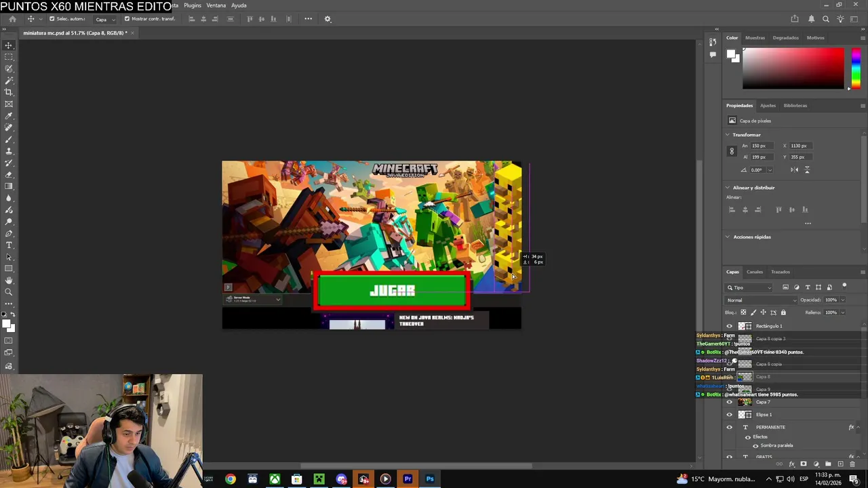868x488 pixels.
Task: Select the Frame tool
Action: click(9, 104)
